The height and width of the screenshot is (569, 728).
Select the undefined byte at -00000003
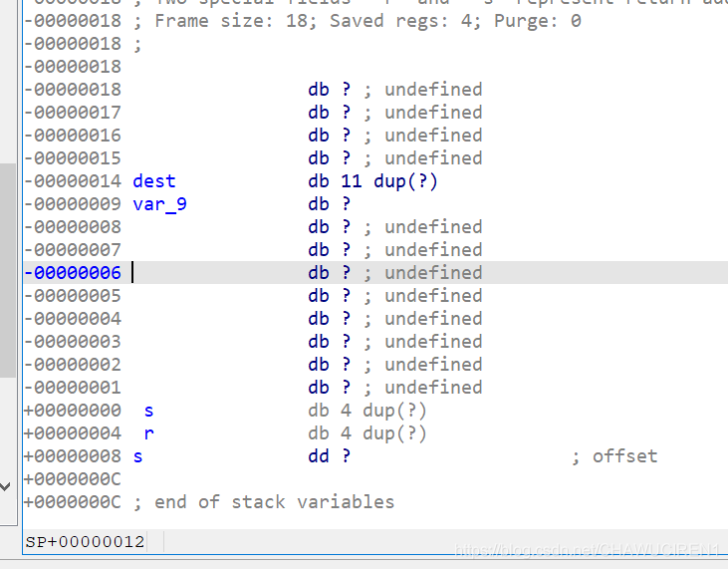pos(394,342)
